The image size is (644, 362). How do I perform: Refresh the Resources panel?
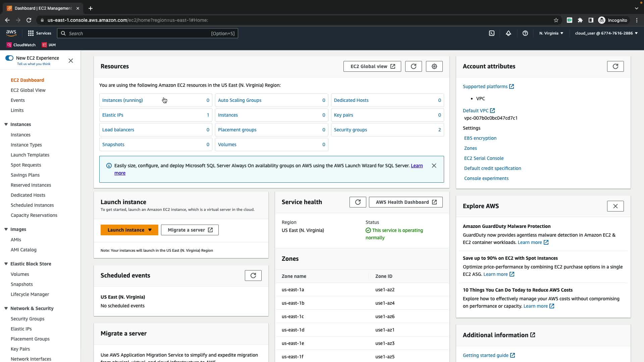(x=413, y=66)
